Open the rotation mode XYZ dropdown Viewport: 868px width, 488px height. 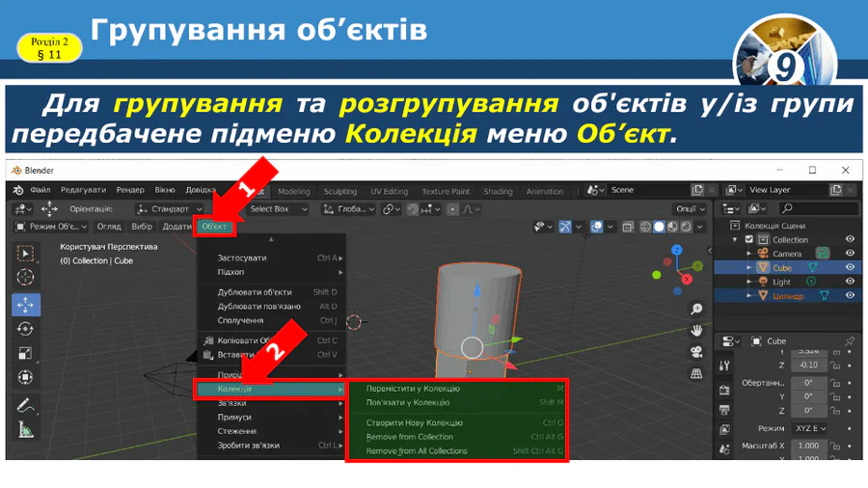click(x=812, y=427)
